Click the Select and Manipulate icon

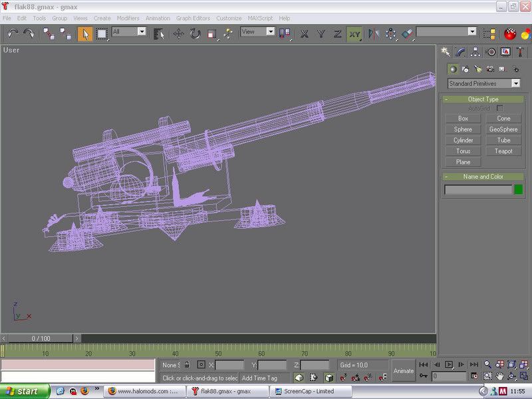pos(228,34)
